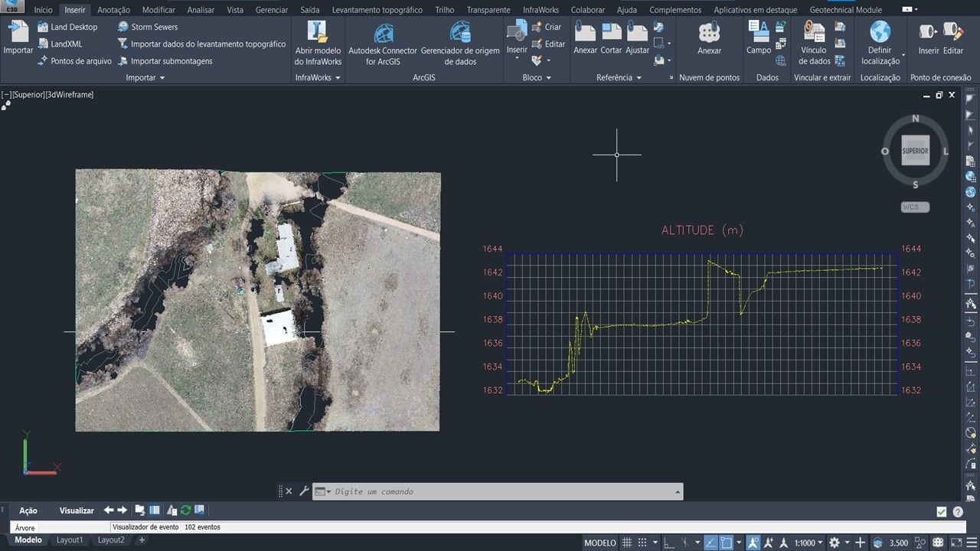Open Vínculo de dados tool
The height and width of the screenshot is (551, 980).
[x=814, y=43]
